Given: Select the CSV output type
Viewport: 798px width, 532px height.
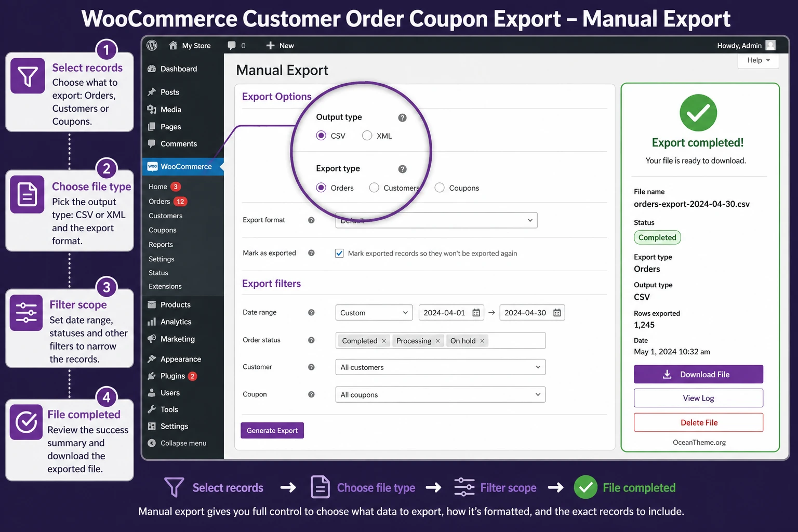Looking at the screenshot, I should tap(321, 136).
